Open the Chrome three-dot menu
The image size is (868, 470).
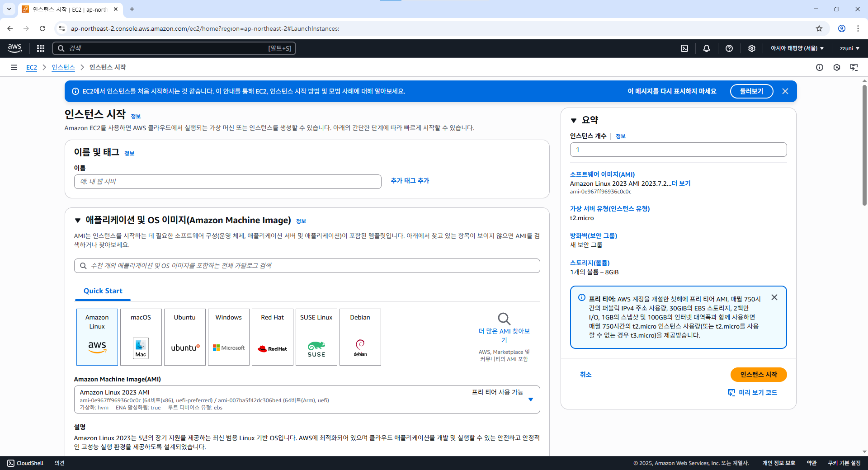[x=858, y=28]
